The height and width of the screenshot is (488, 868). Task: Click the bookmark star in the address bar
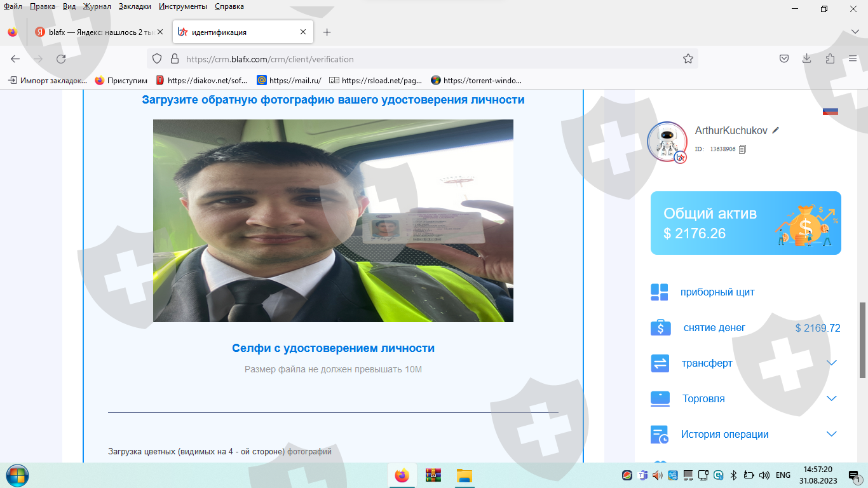click(x=688, y=59)
